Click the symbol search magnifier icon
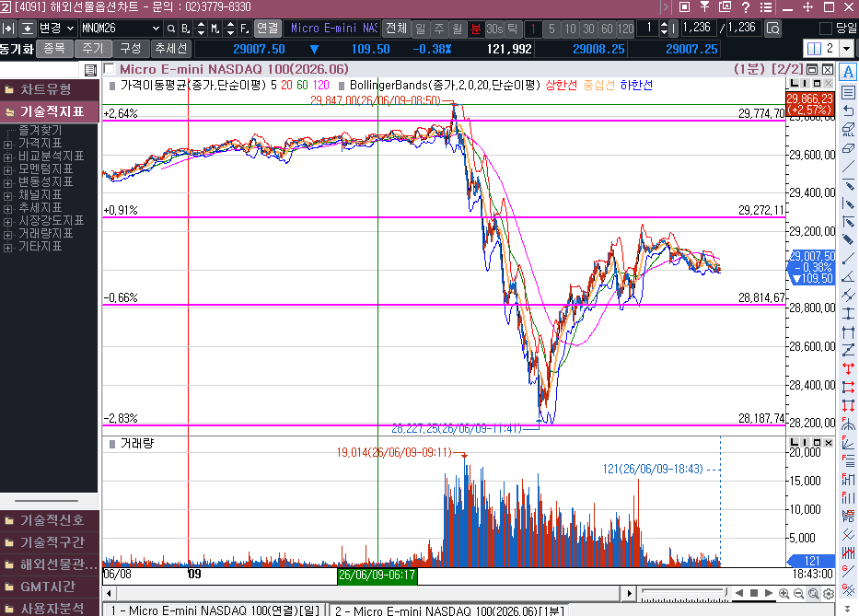 [171, 29]
